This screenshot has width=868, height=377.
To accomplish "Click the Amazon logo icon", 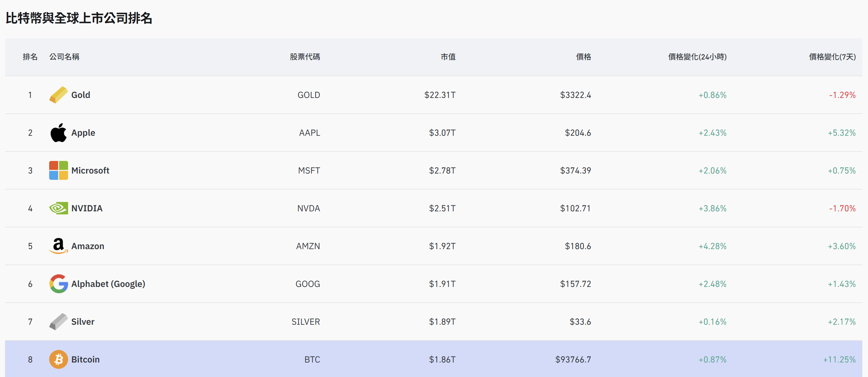I will [58, 246].
